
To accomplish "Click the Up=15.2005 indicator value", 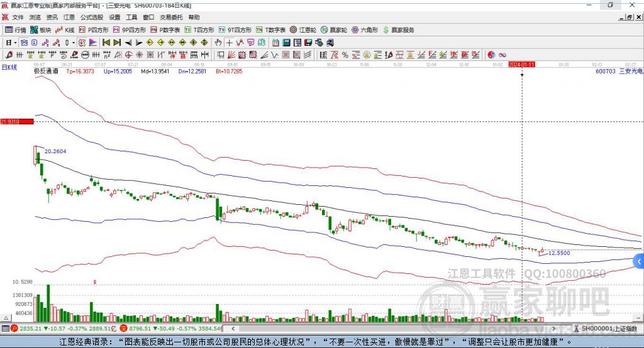I will coord(118,71).
